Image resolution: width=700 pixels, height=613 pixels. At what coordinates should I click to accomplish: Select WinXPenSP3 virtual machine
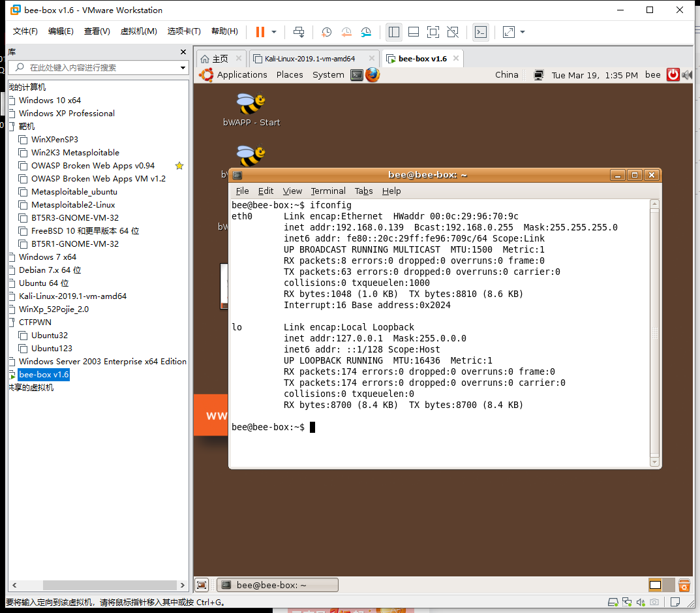click(54, 140)
